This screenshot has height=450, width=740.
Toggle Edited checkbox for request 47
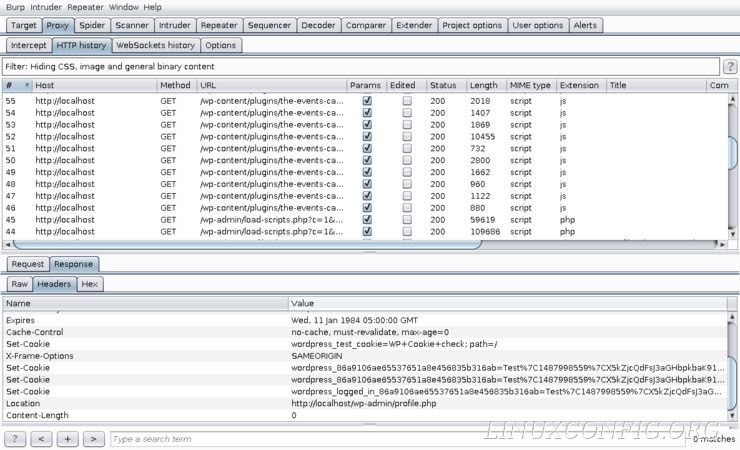(407, 196)
